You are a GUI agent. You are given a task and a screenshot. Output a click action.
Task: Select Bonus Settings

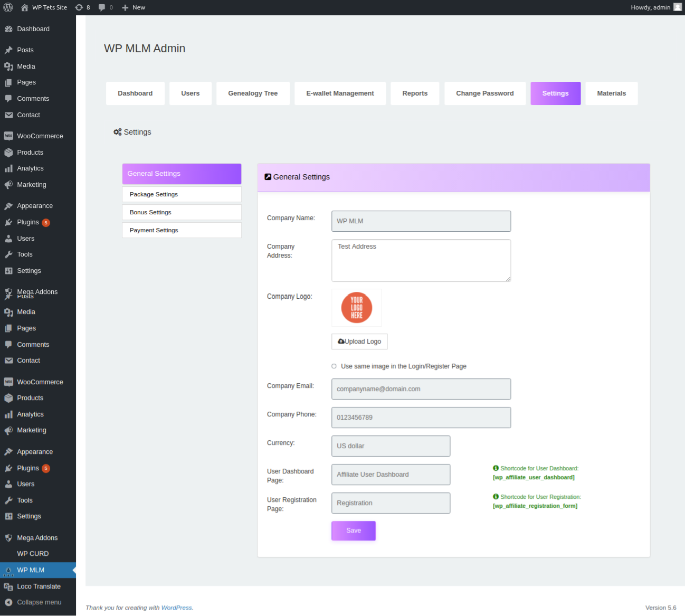pos(182,212)
